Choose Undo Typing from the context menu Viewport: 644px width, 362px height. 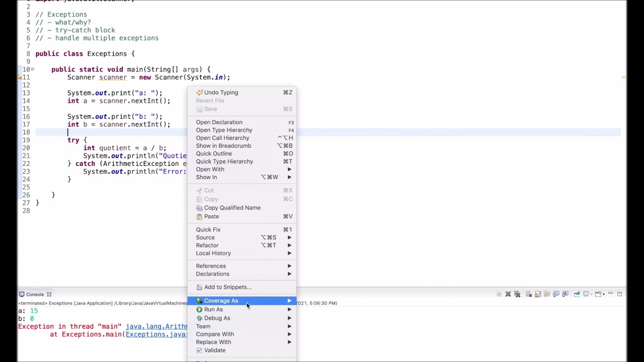[242, 93]
